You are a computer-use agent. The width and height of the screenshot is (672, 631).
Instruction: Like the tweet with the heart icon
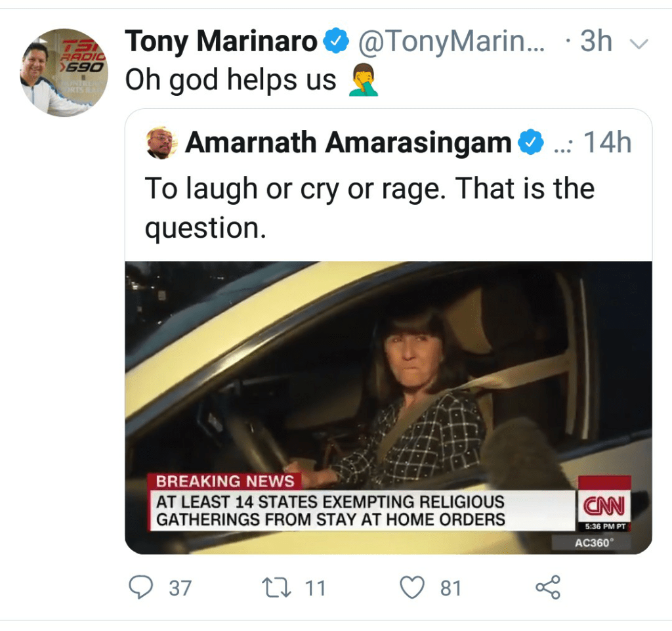[x=412, y=587]
